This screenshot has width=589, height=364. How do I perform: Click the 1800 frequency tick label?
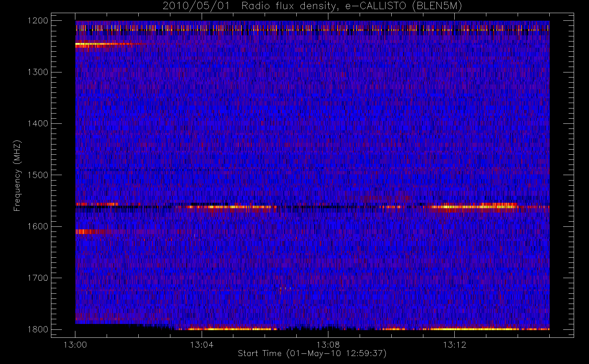coord(38,329)
